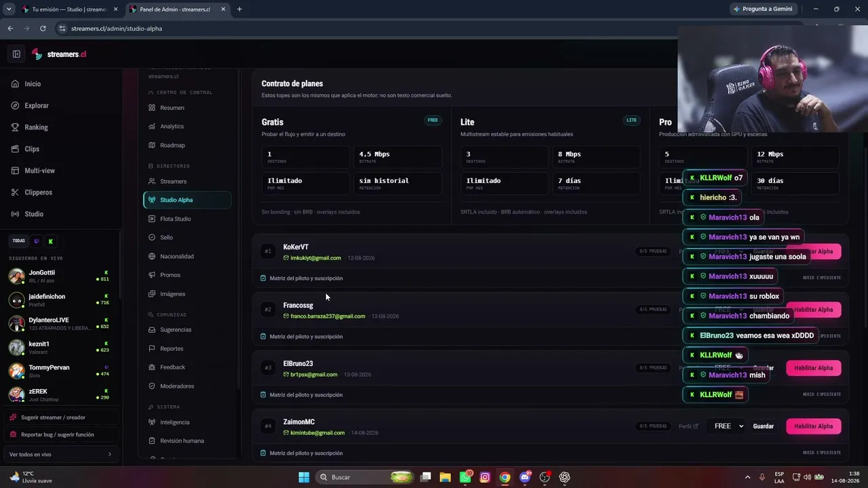Filter live list by Twitch platform
868x488 pixels.
pyautogui.click(x=37, y=241)
